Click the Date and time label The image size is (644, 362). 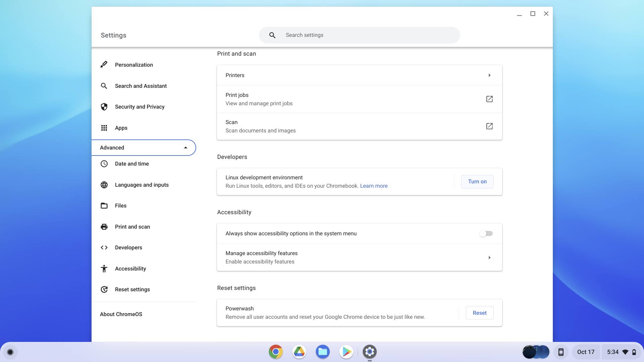coord(132,164)
